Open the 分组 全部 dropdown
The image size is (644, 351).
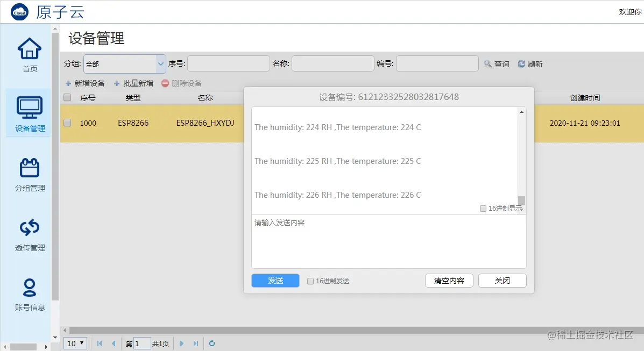pyautogui.click(x=125, y=64)
